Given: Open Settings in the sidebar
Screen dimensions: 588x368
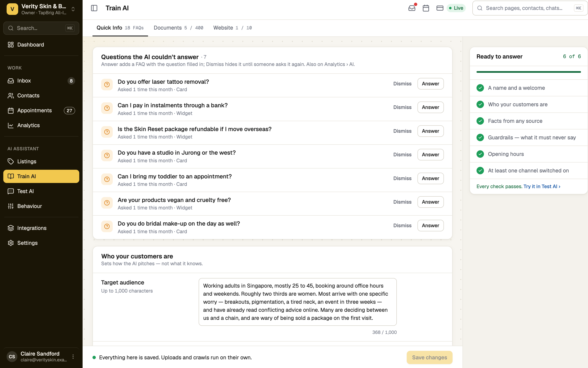Looking at the screenshot, I should click(41, 243).
